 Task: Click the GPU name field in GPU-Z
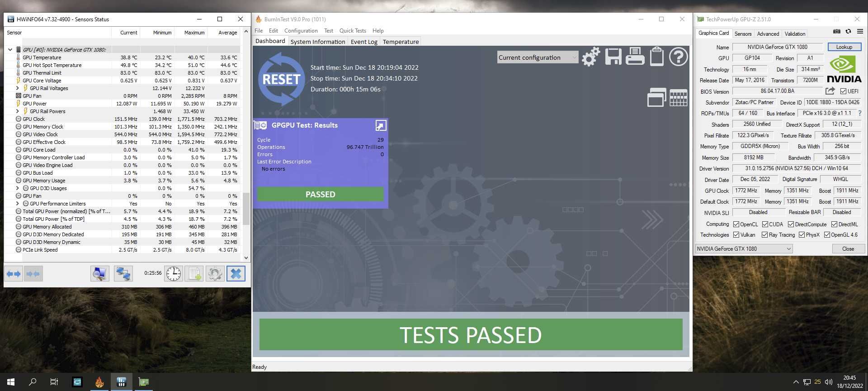[777, 47]
